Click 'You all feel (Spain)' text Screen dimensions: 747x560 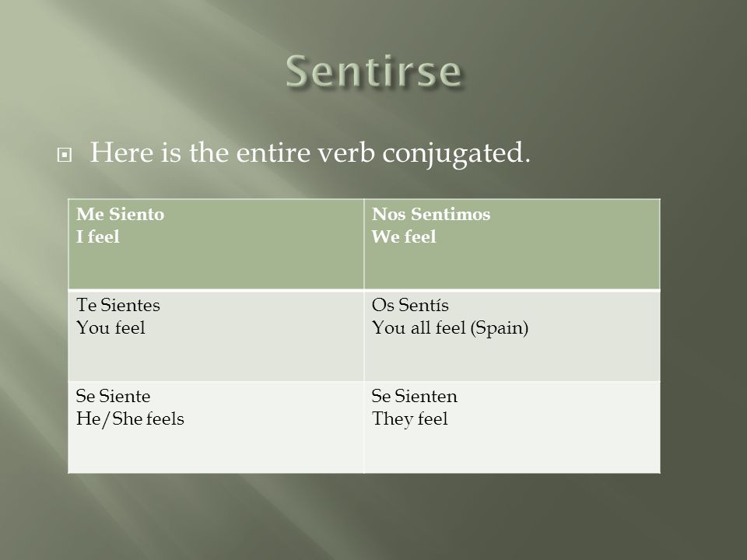tap(451, 328)
